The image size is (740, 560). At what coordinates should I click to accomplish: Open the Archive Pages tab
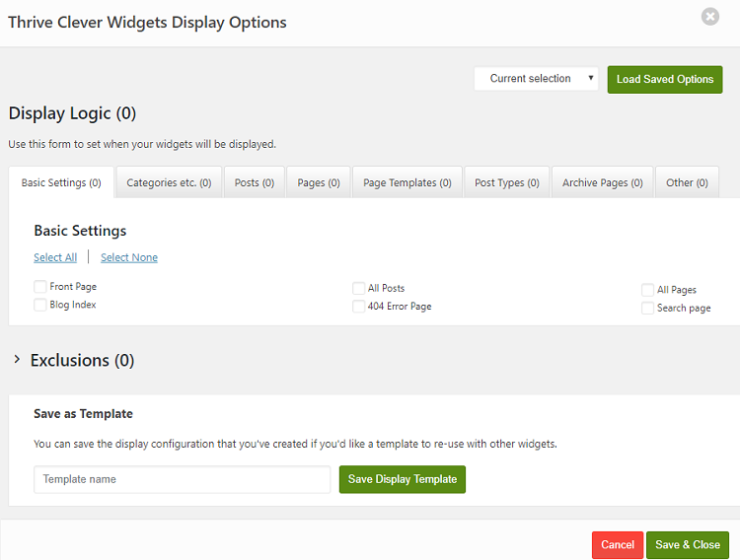pos(602,182)
